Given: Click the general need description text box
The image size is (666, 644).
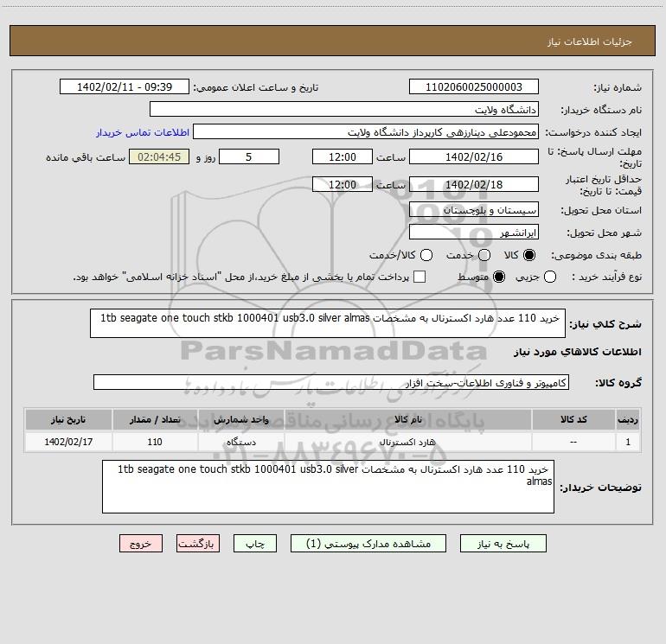Looking at the screenshot, I should 328,323.
